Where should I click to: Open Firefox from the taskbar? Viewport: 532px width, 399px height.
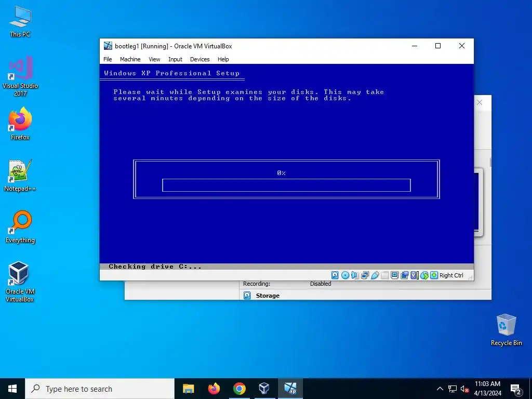click(x=214, y=389)
